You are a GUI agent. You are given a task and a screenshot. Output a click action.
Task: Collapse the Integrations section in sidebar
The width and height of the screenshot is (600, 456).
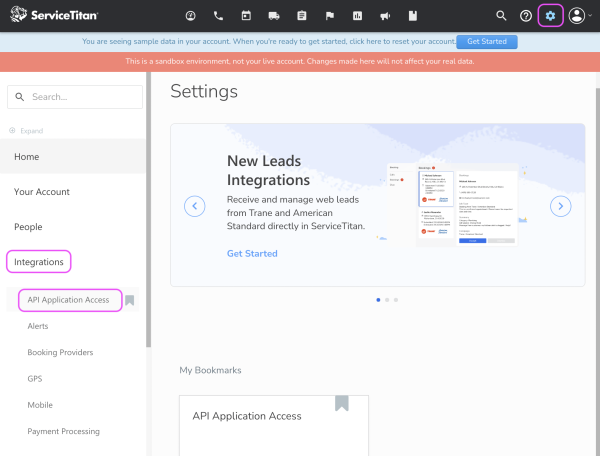pyautogui.click(x=39, y=262)
